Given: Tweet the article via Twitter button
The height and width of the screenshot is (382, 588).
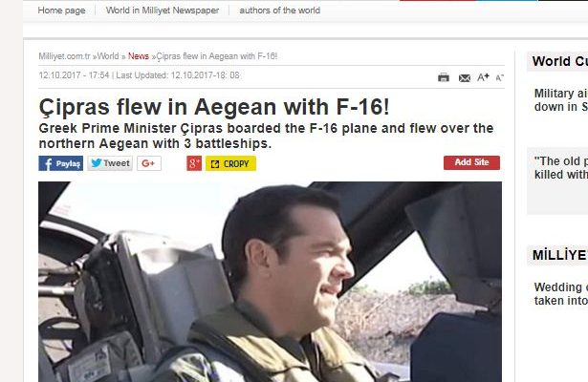Looking at the screenshot, I should click(110, 163).
